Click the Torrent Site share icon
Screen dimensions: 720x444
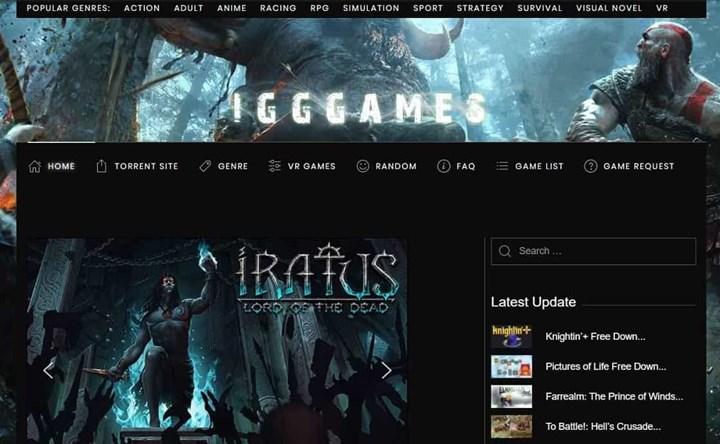[x=101, y=166]
